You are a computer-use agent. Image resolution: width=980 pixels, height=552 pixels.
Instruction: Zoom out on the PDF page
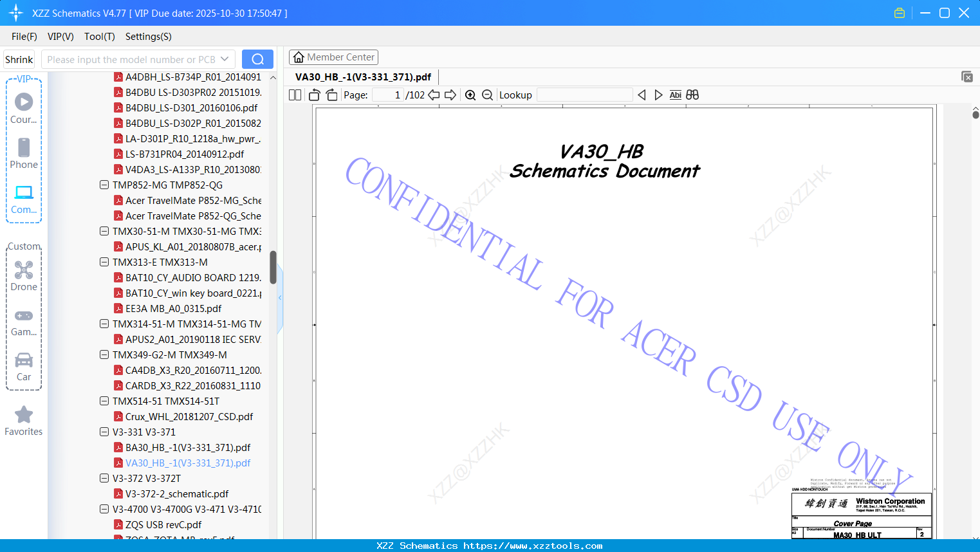pyautogui.click(x=487, y=95)
